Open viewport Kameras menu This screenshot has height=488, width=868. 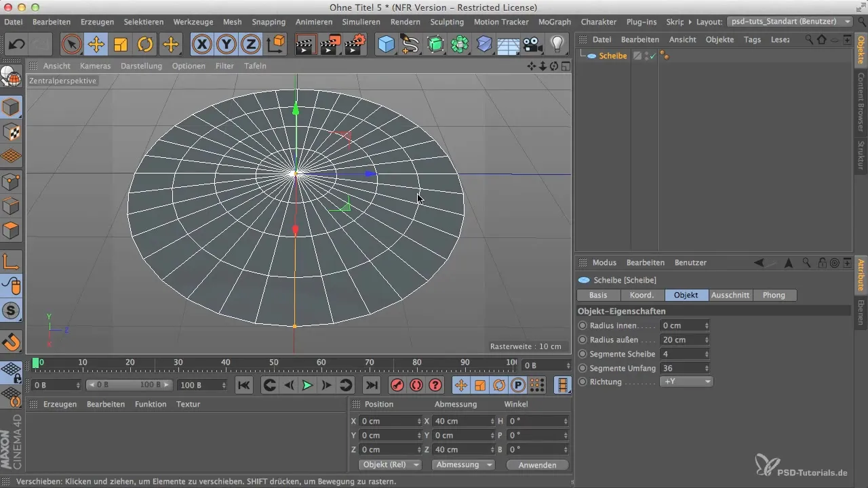click(x=95, y=66)
